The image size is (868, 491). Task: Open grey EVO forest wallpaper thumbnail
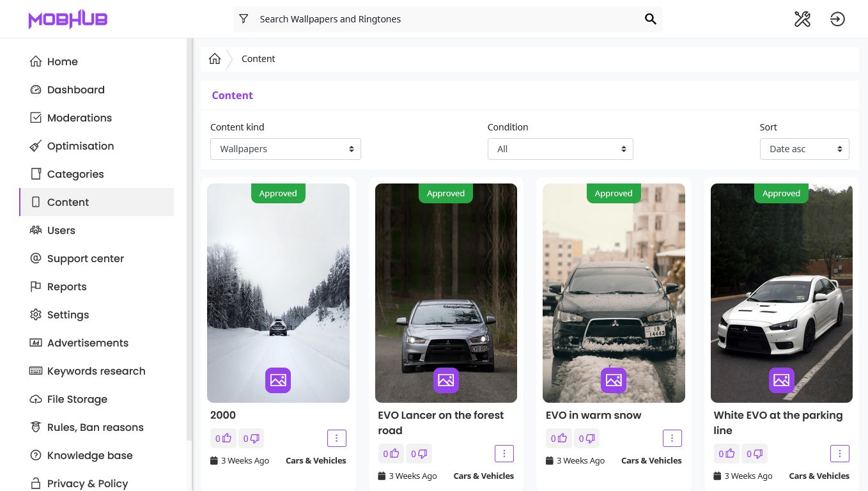click(446, 293)
